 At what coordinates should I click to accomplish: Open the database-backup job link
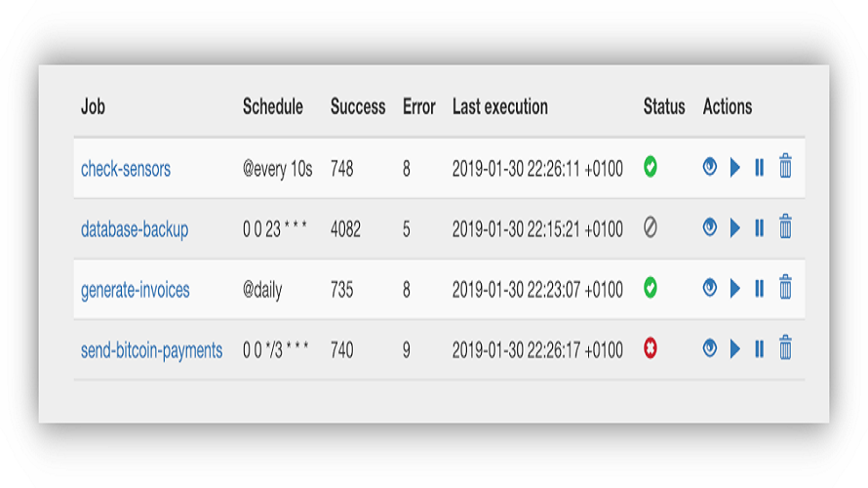(x=135, y=228)
